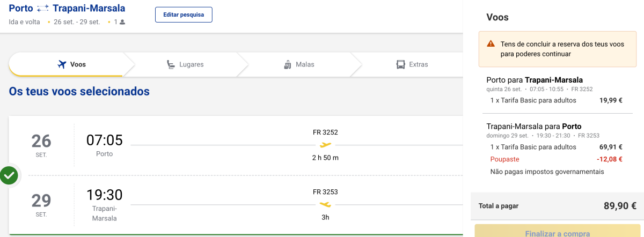
Task: Click the yellow outbound plane icon FR 3252
Action: tap(325, 145)
